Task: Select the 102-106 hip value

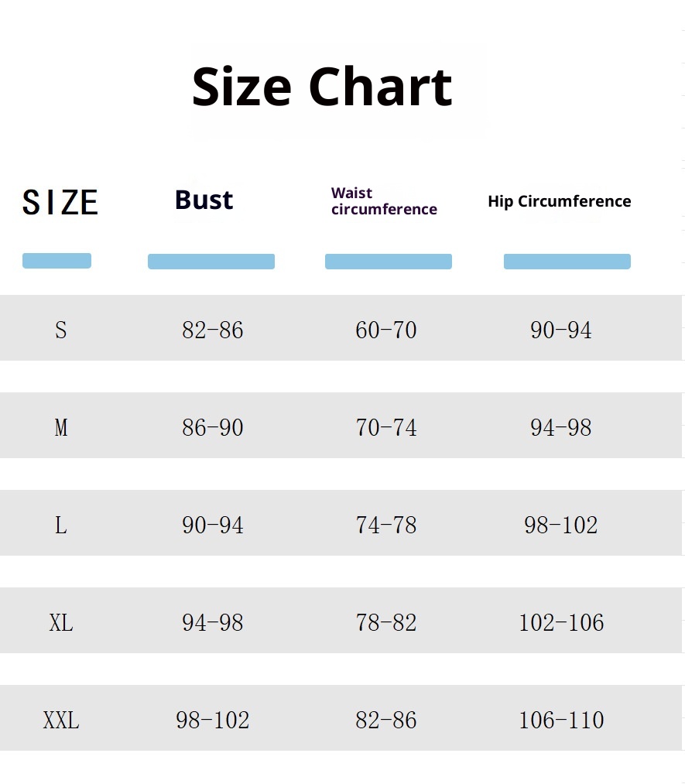Action: point(561,623)
